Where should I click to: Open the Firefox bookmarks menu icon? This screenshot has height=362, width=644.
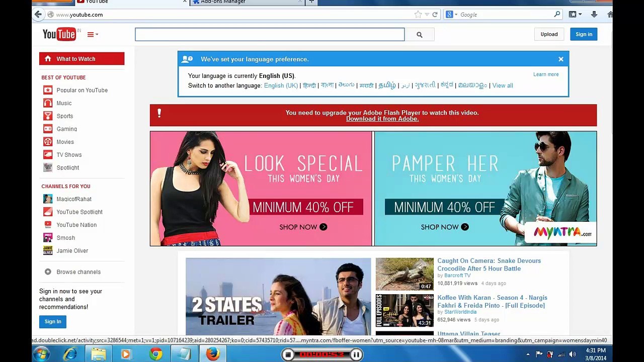[575, 15]
